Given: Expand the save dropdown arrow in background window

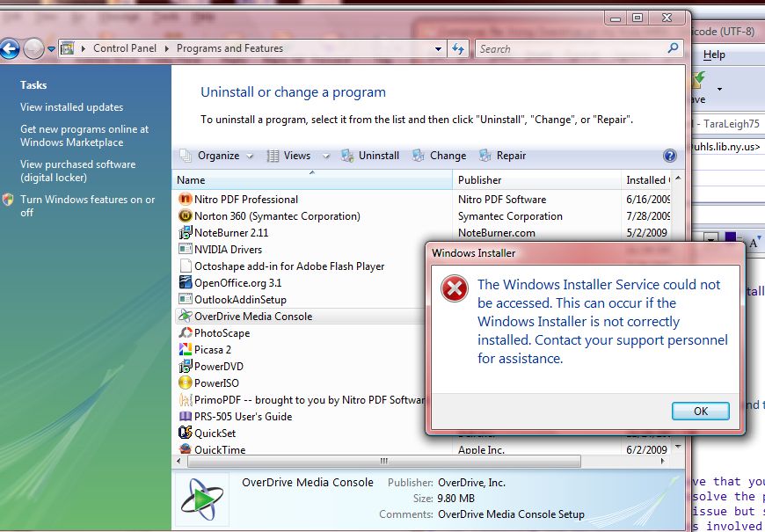Looking at the screenshot, I should 719,89.
